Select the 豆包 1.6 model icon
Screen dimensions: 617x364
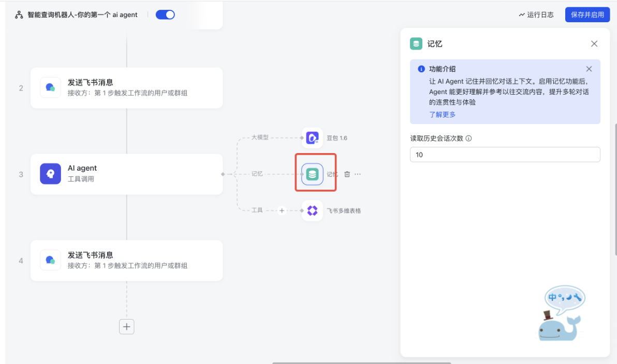(x=312, y=138)
